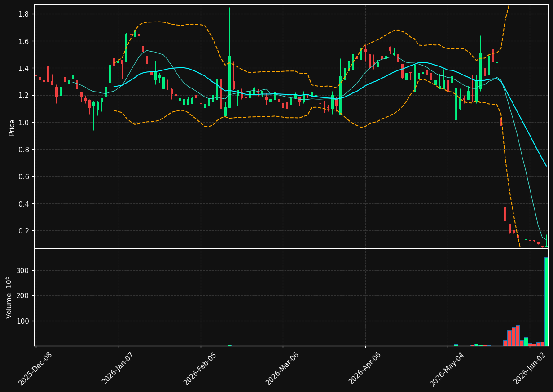Screen dimensions: 553x392
Task: Click the 1.4 price axis tick
Action: click(24, 68)
